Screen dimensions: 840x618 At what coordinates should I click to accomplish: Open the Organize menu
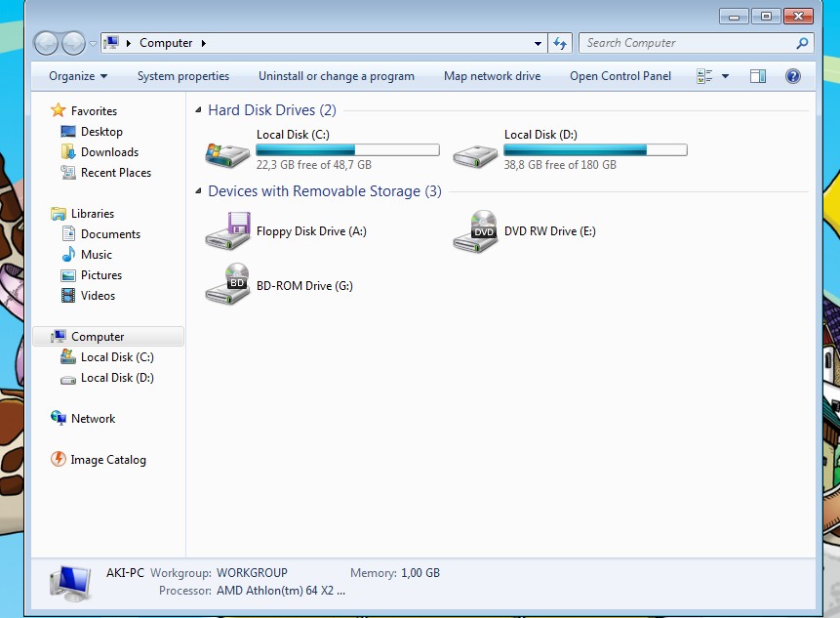pos(78,76)
